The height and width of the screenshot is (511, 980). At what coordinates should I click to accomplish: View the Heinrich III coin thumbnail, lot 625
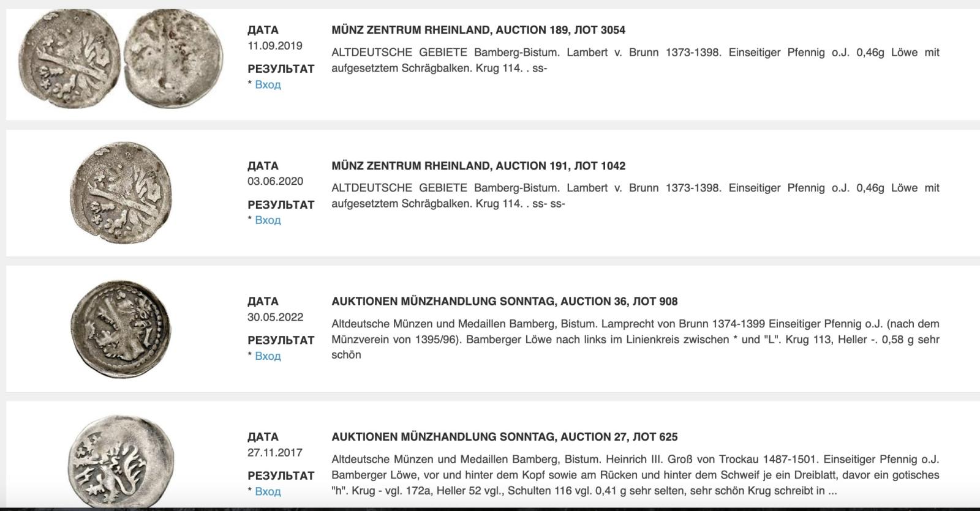click(x=119, y=460)
